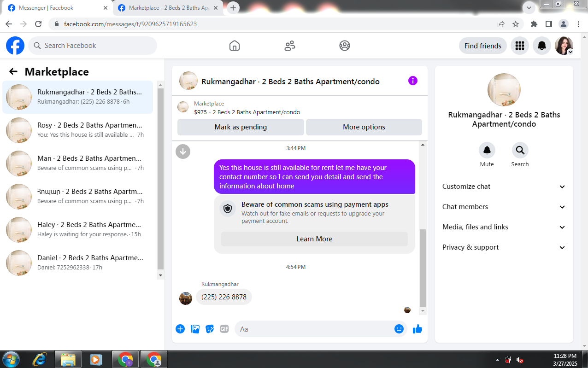Toggle Chrome side panel button

pyautogui.click(x=549, y=24)
